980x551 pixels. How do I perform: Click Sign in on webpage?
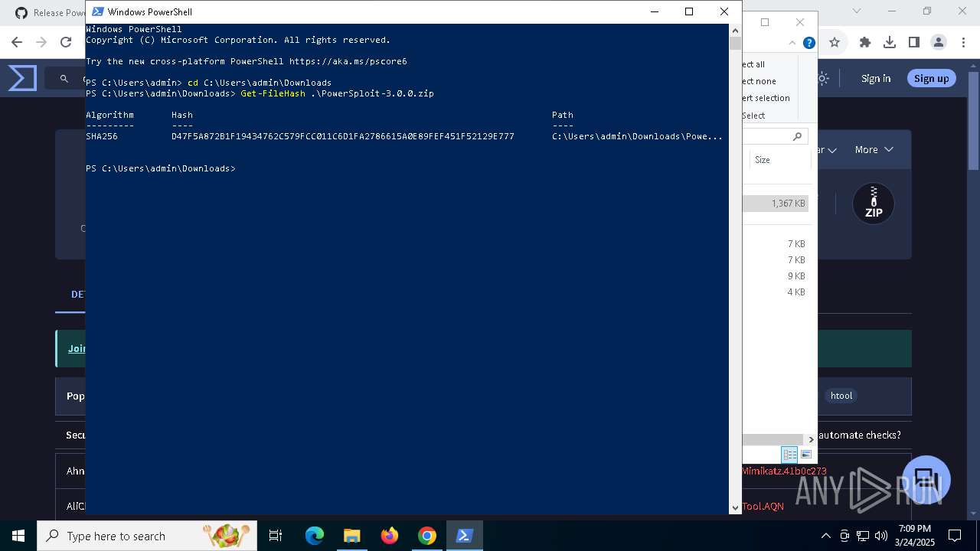click(x=876, y=78)
